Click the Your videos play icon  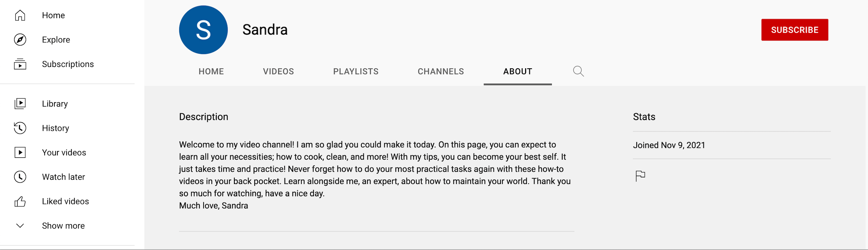pyautogui.click(x=20, y=153)
